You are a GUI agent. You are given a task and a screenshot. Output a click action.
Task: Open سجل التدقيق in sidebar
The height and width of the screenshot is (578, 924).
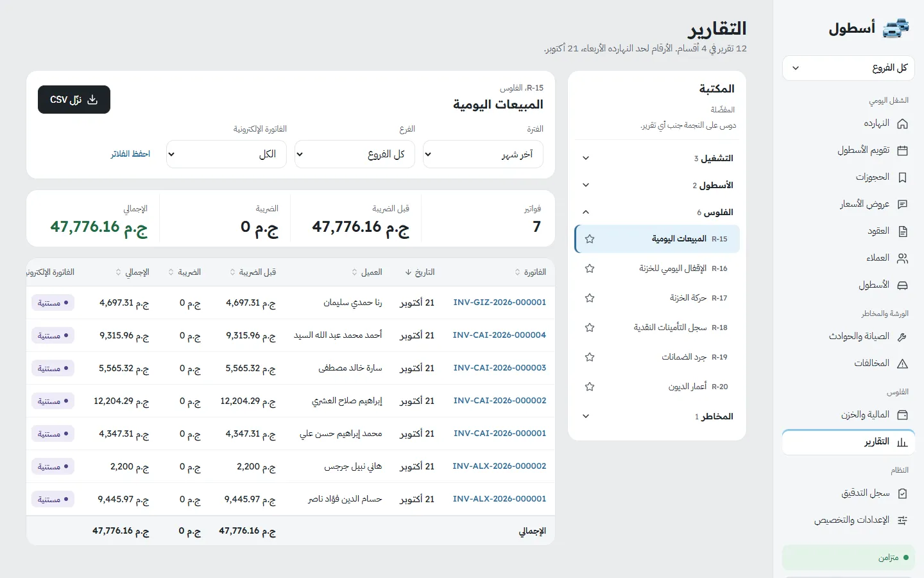(848, 493)
